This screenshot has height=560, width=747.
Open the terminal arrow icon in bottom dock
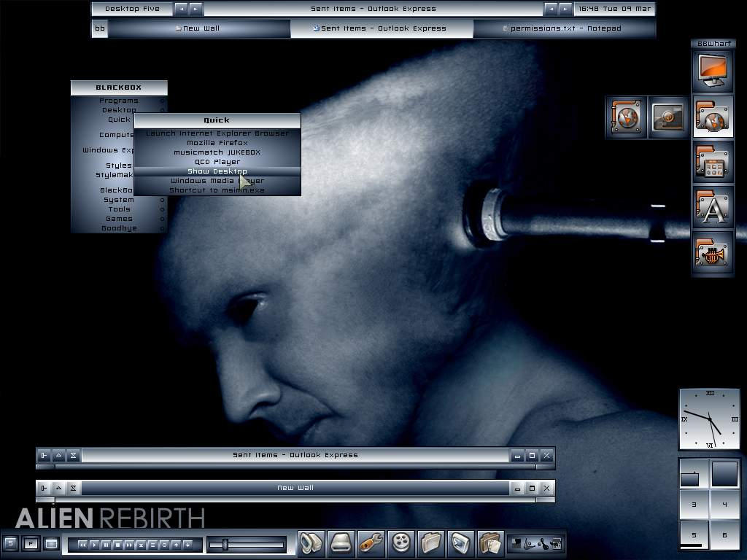click(x=461, y=543)
